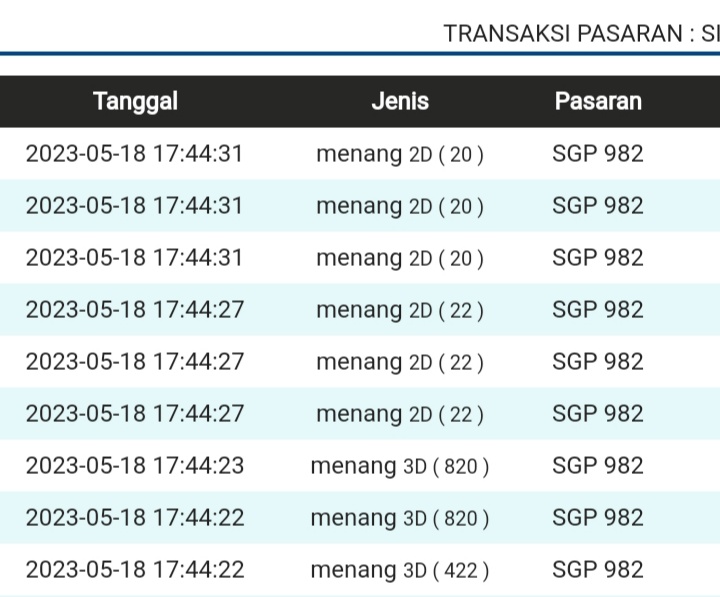Click the second "menang 2D ( 20 )" entry
The height and width of the screenshot is (597, 720).
[x=400, y=206]
